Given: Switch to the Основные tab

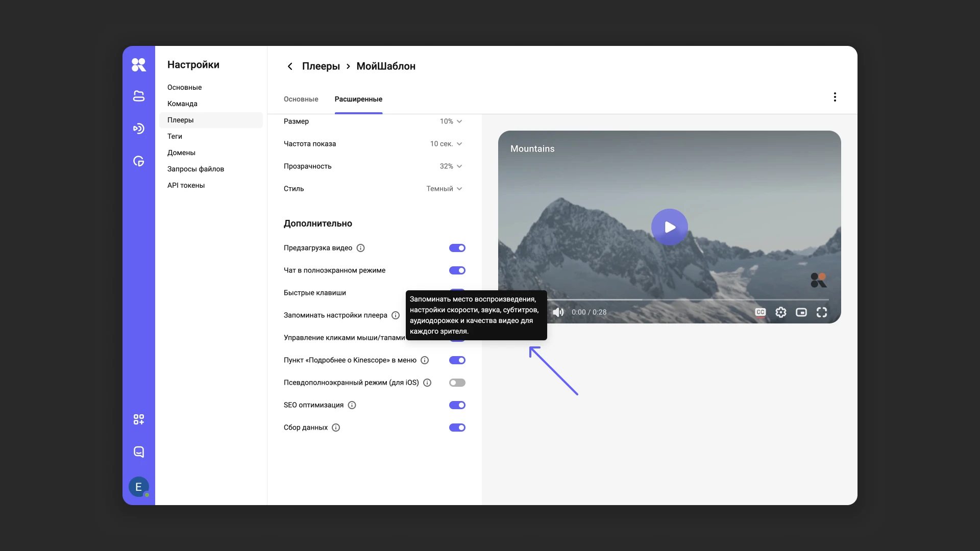Looking at the screenshot, I should [x=301, y=99].
